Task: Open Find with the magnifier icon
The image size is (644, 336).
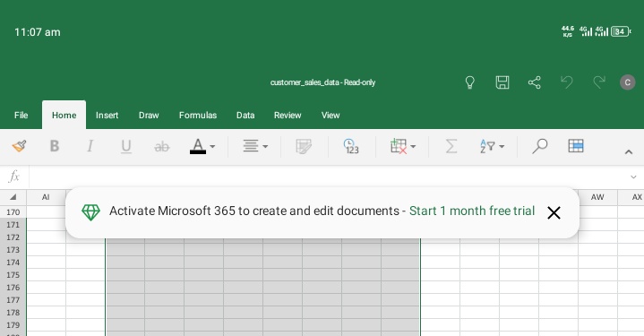Action: [540, 146]
